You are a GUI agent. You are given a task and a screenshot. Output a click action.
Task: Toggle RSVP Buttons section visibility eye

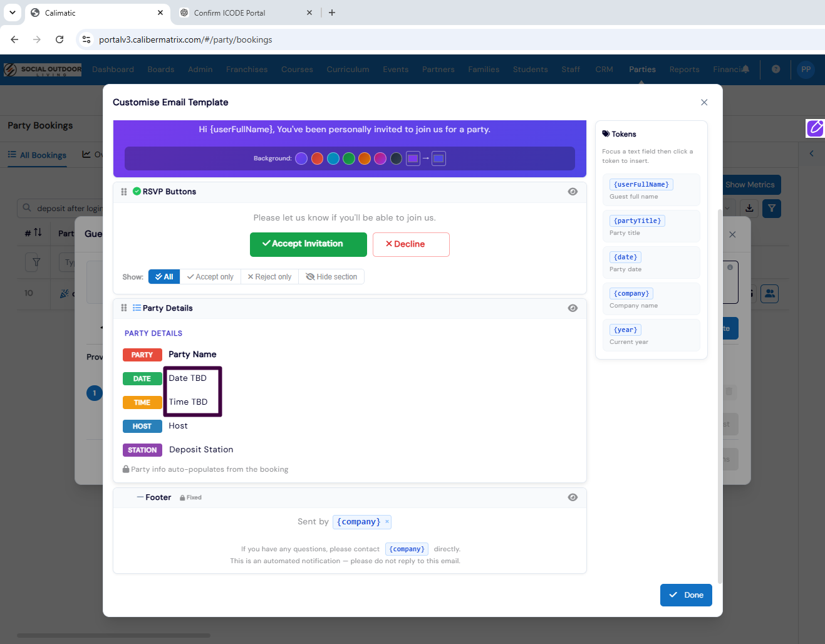(573, 192)
